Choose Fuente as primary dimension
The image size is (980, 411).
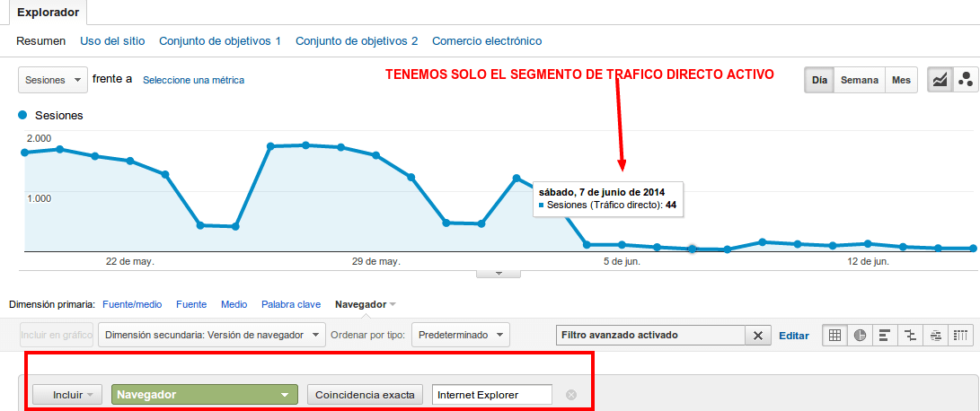(x=191, y=305)
